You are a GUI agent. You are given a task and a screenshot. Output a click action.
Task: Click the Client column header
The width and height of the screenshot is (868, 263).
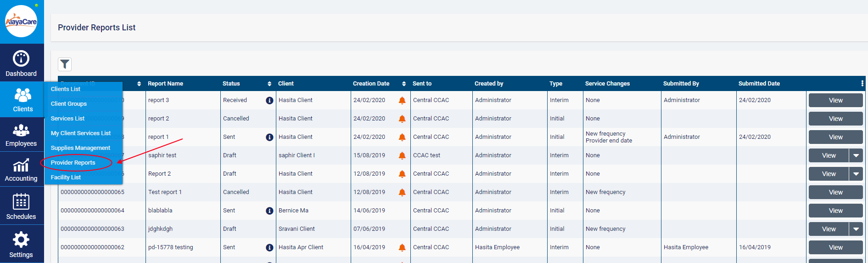pyautogui.click(x=286, y=84)
